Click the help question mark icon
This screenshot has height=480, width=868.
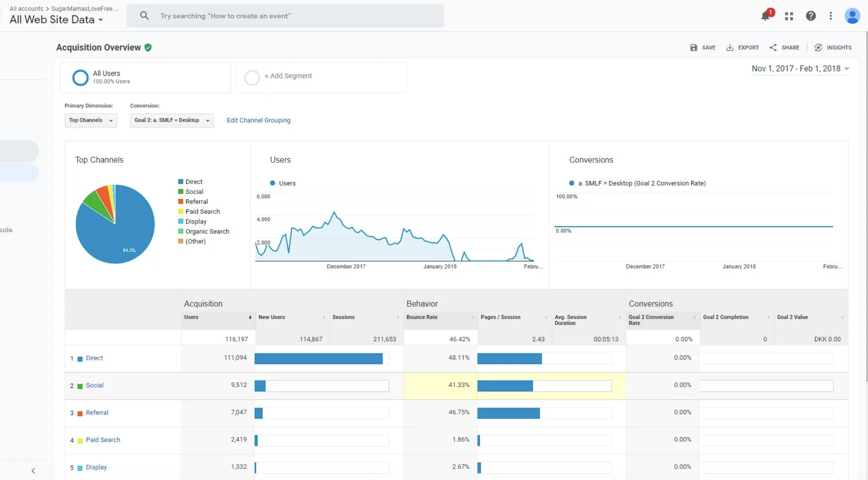810,16
